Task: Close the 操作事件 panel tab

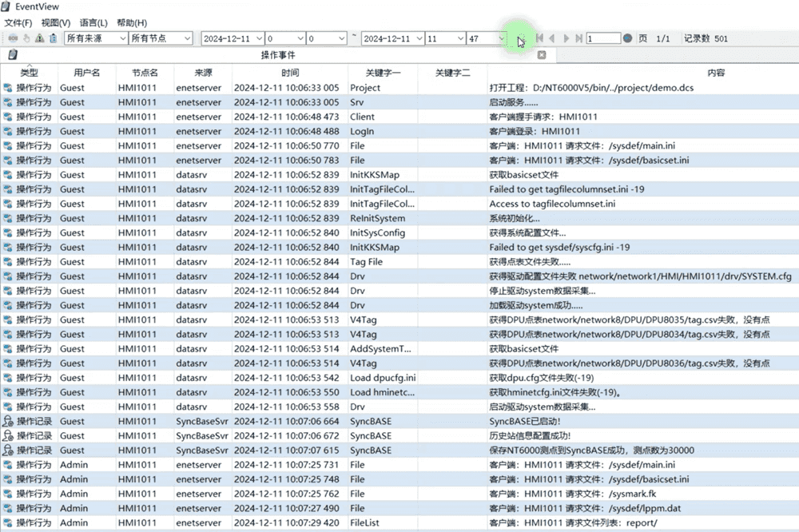Action: coord(542,54)
